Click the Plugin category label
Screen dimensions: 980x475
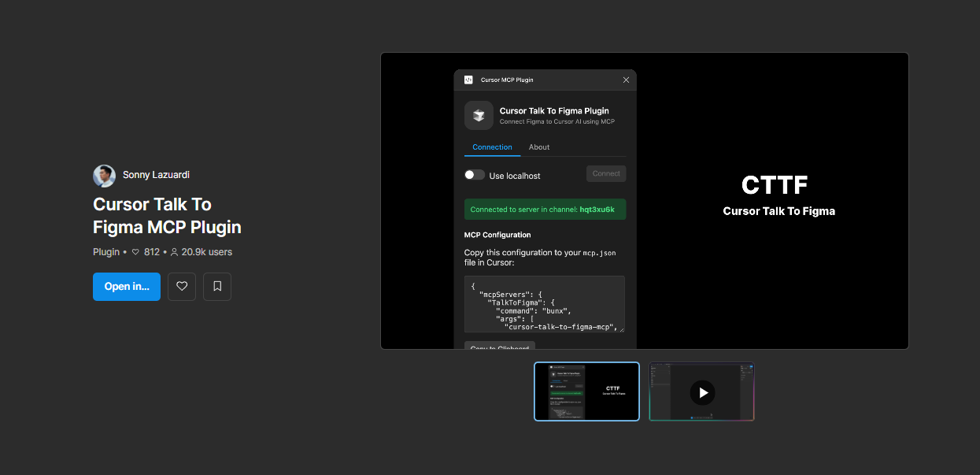pyautogui.click(x=106, y=252)
